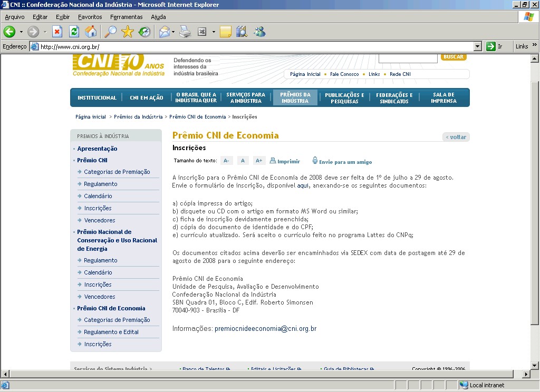Open the Rede CNI link
The image size is (540, 392).
[x=400, y=74]
